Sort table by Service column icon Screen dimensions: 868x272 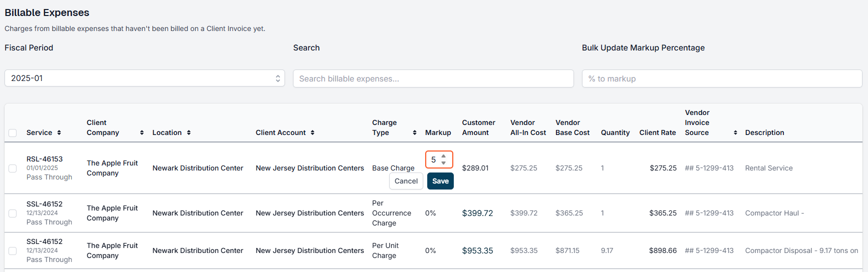click(59, 132)
